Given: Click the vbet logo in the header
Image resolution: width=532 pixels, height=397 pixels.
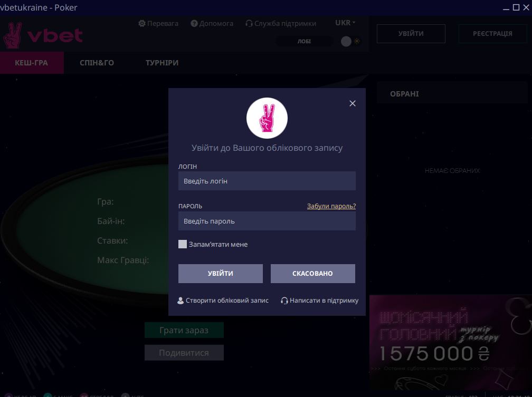Looking at the screenshot, I should click(x=43, y=35).
